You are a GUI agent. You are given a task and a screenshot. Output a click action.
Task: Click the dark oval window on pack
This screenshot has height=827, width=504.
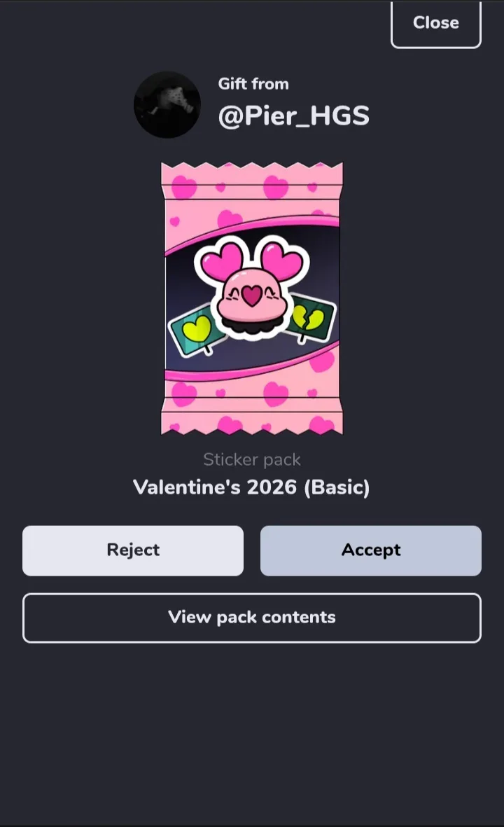coord(252,298)
